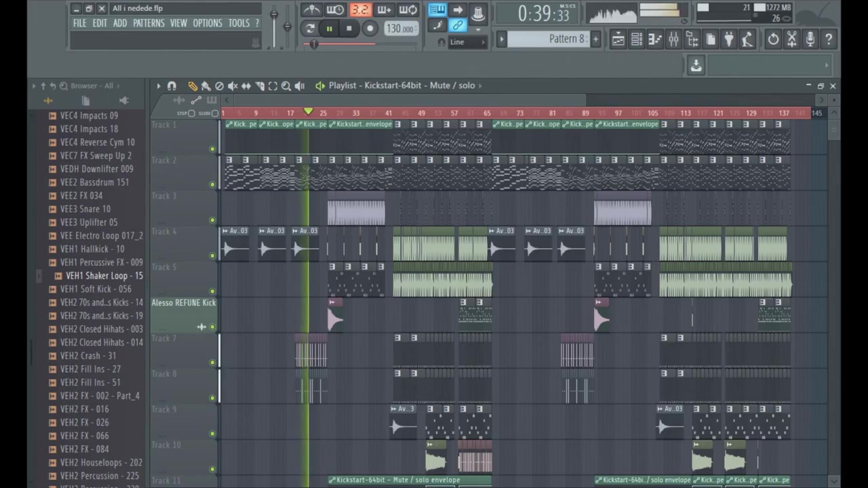This screenshot has width=868, height=488.
Task: Pause playback
Action: point(329,28)
